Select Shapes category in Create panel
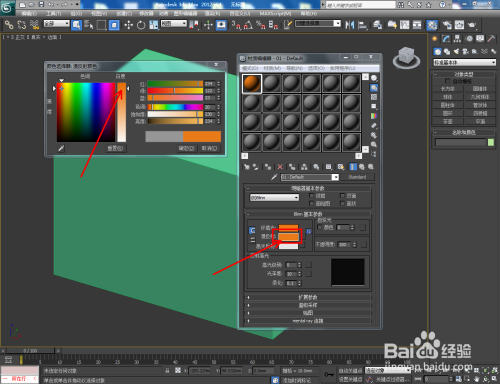500x384 pixels. pyautogui.click(x=447, y=51)
